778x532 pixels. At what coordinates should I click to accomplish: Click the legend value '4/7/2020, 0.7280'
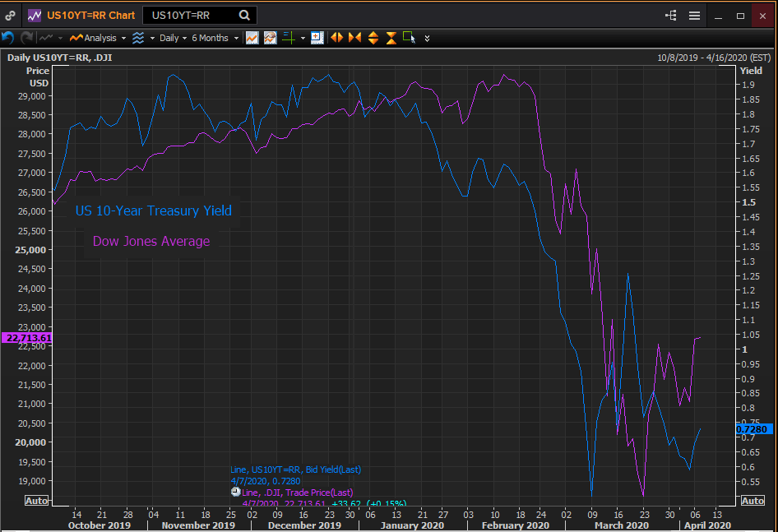coord(266,481)
